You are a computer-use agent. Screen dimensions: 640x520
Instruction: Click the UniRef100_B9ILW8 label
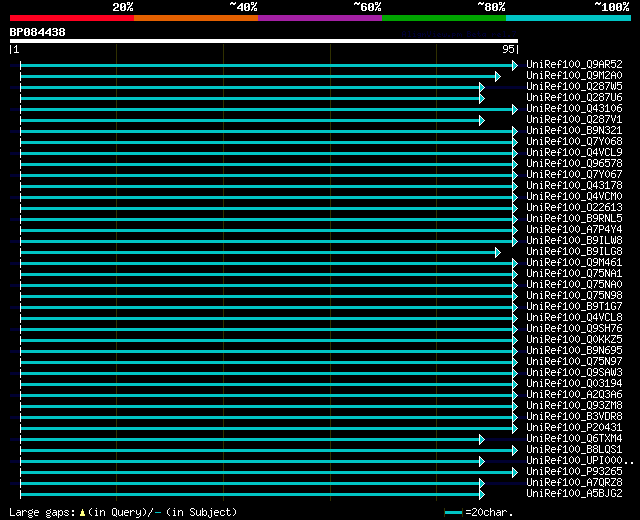click(x=574, y=241)
